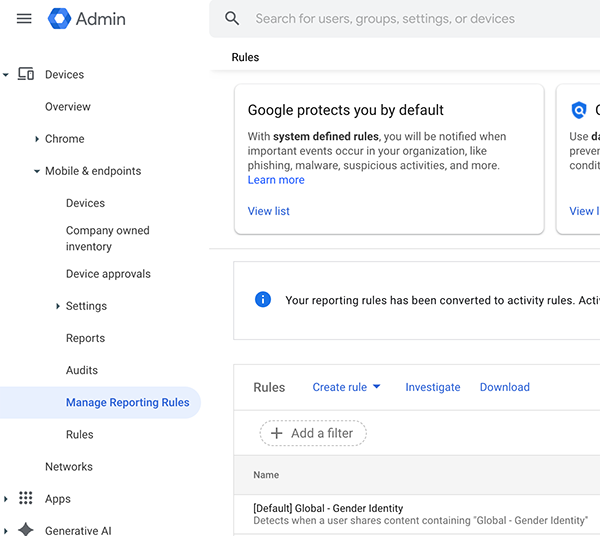The width and height of the screenshot is (600, 536).
Task: Expand the Chrome submenu arrow
Action: (x=37, y=139)
